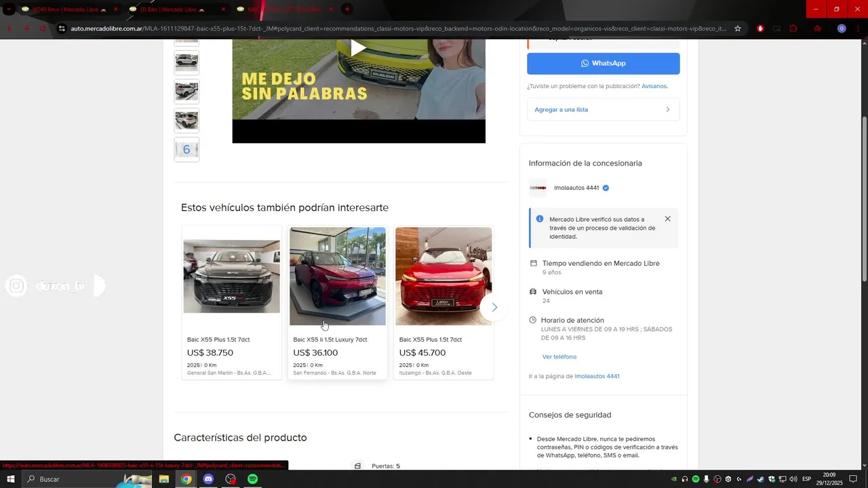
Task: Open the Windows Security shield tray icon
Action: coord(772,479)
